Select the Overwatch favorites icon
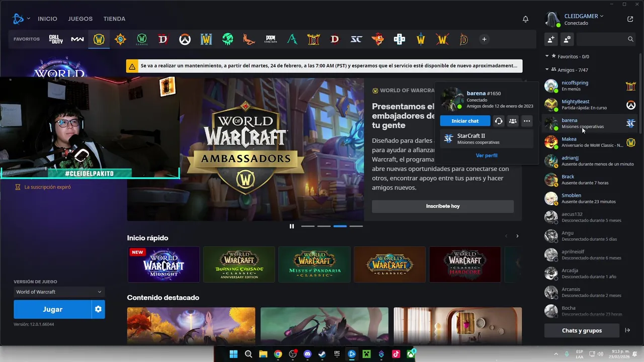This screenshot has height=362, width=644. pos(185,39)
